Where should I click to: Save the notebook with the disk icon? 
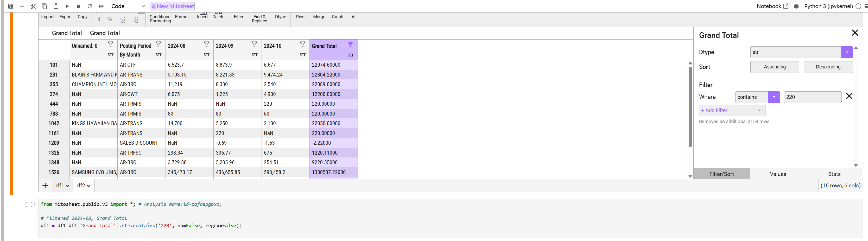point(10,6)
